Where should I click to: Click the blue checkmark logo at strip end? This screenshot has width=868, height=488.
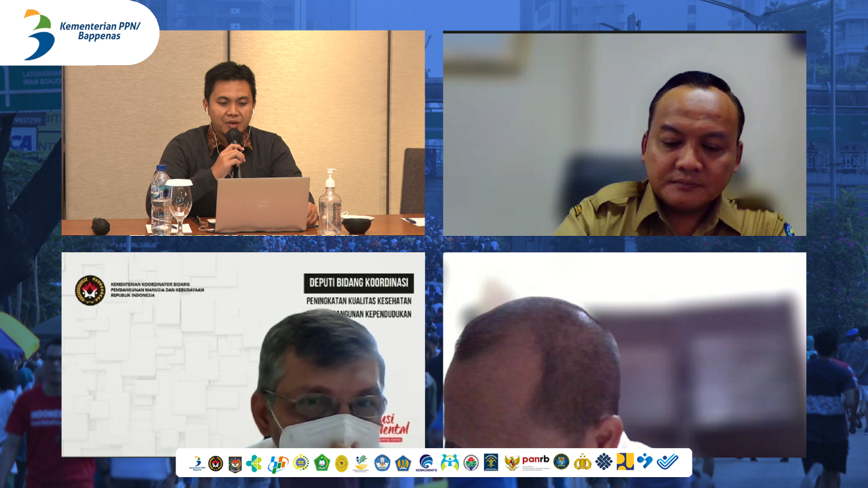(667, 462)
